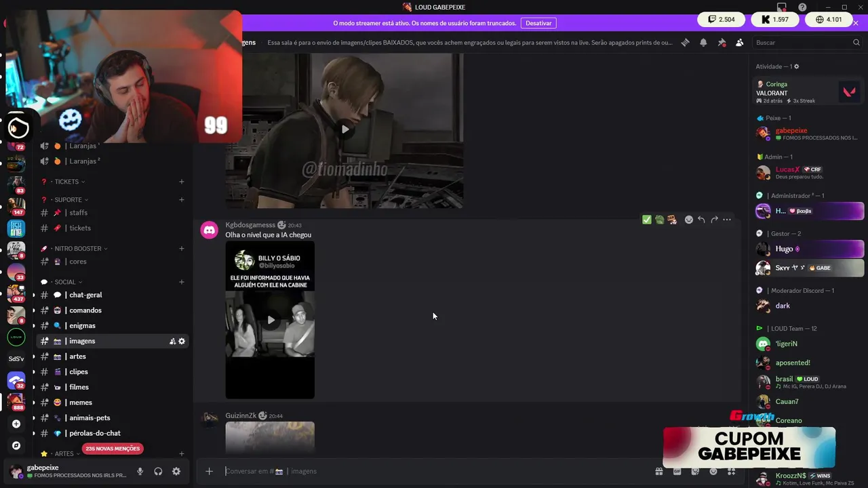
Task: Open the add reaction smiley on message toolbar
Action: point(688,220)
